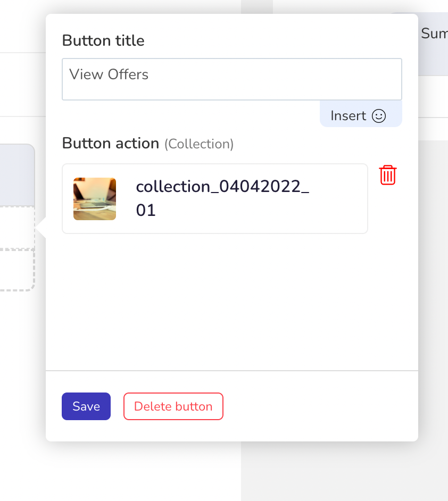Click the Delete button option
Screen dimensions: 448x501
click(x=173, y=406)
